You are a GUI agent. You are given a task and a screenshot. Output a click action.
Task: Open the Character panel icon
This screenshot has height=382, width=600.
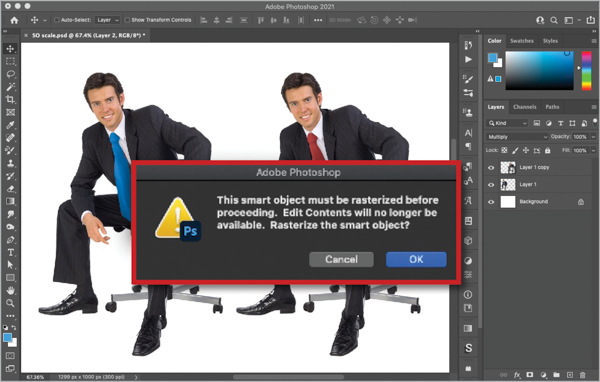468,133
